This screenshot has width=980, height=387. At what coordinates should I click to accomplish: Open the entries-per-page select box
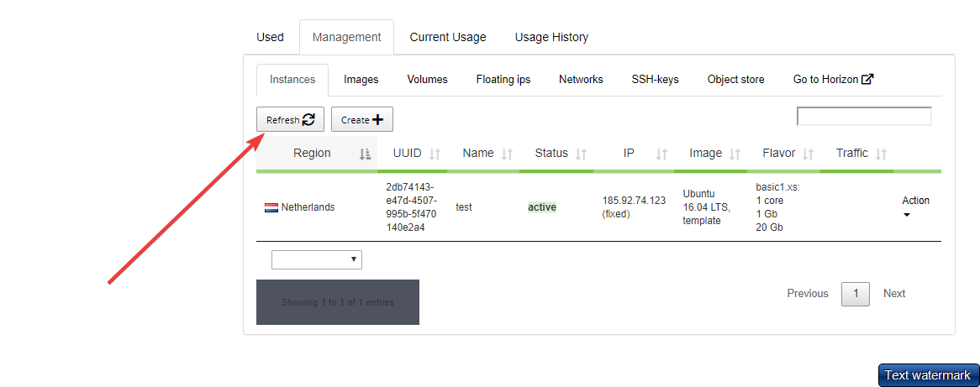coord(316,259)
